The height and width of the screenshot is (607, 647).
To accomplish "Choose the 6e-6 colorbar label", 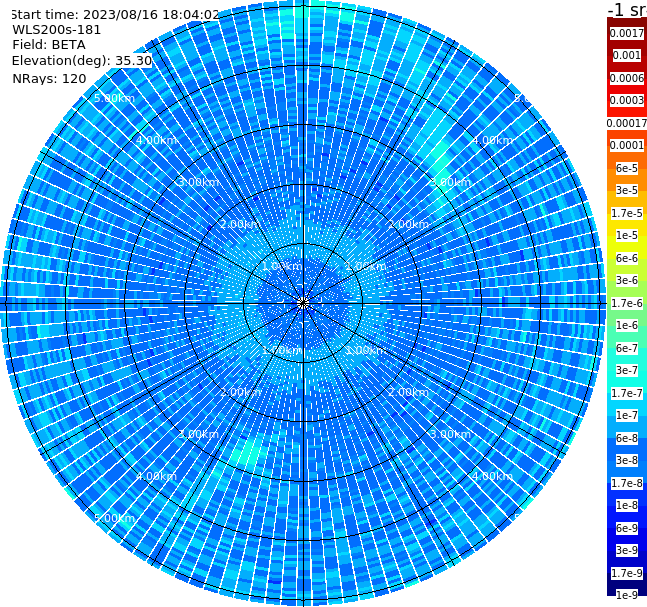I will tap(627, 258).
